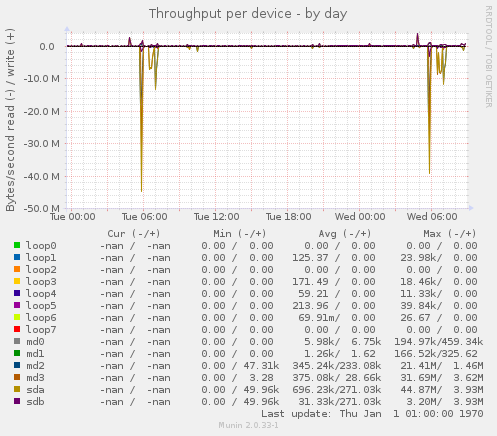Click the 'loop5' legend label

(41, 306)
